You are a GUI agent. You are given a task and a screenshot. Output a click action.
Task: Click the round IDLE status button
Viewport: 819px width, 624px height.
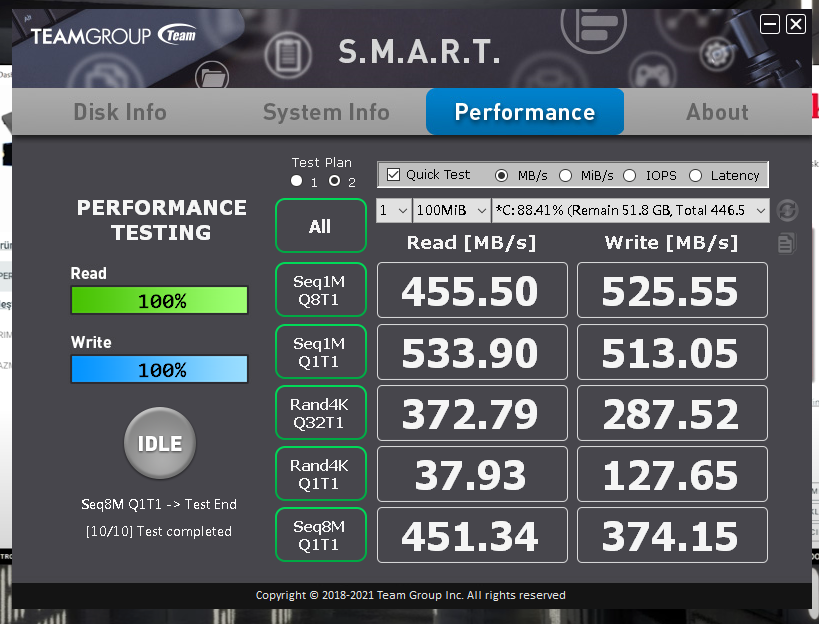pos(160,443)
